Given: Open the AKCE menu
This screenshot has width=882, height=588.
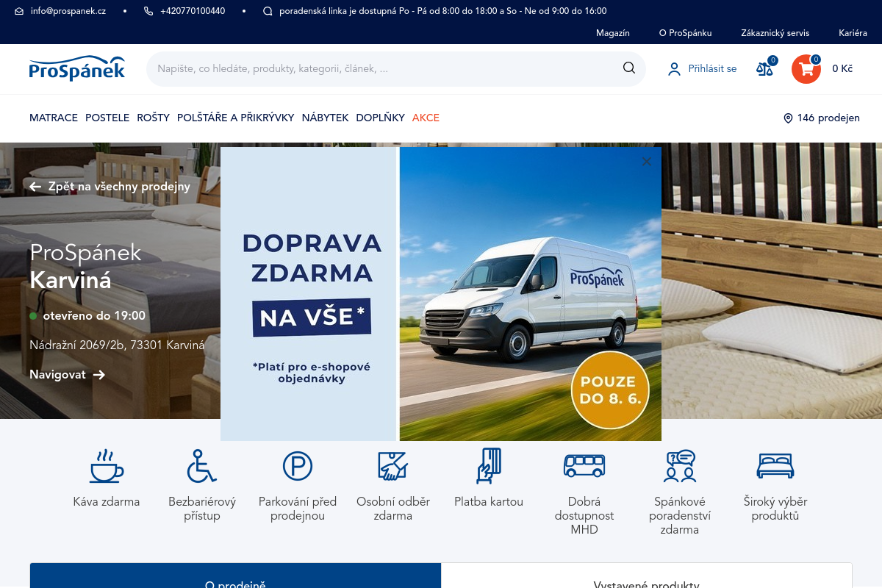Looking at the screenshot, I should point(426,118).
